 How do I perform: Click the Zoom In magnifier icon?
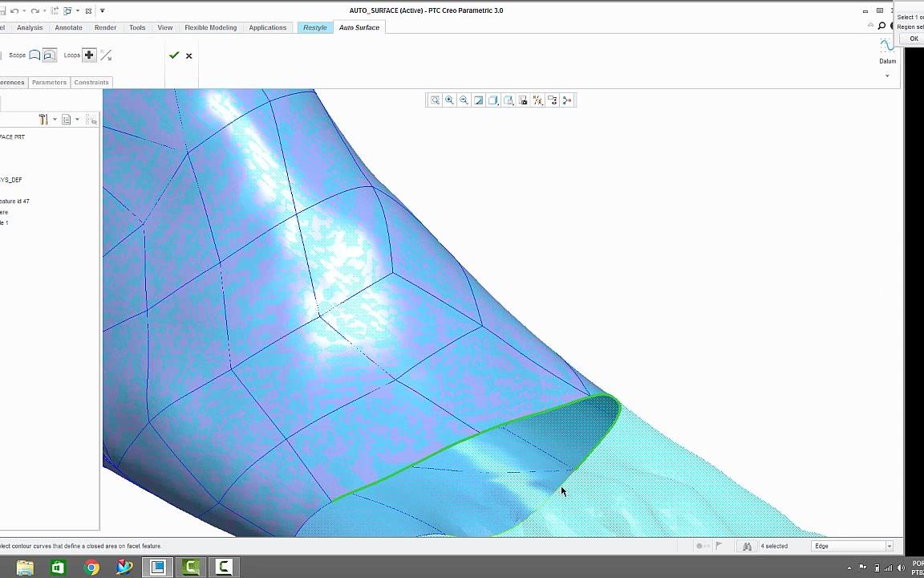450,100
